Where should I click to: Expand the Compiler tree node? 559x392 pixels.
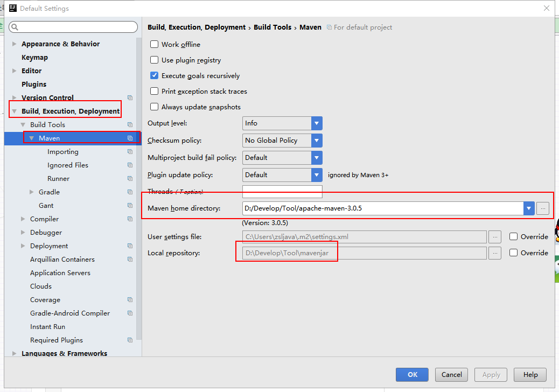[23, 219]
